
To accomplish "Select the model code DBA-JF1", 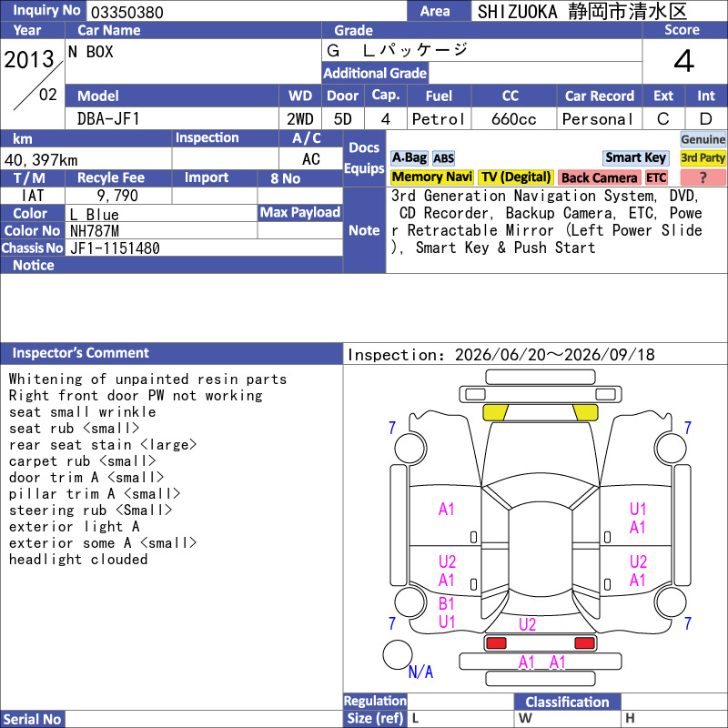I will point(108,119).
